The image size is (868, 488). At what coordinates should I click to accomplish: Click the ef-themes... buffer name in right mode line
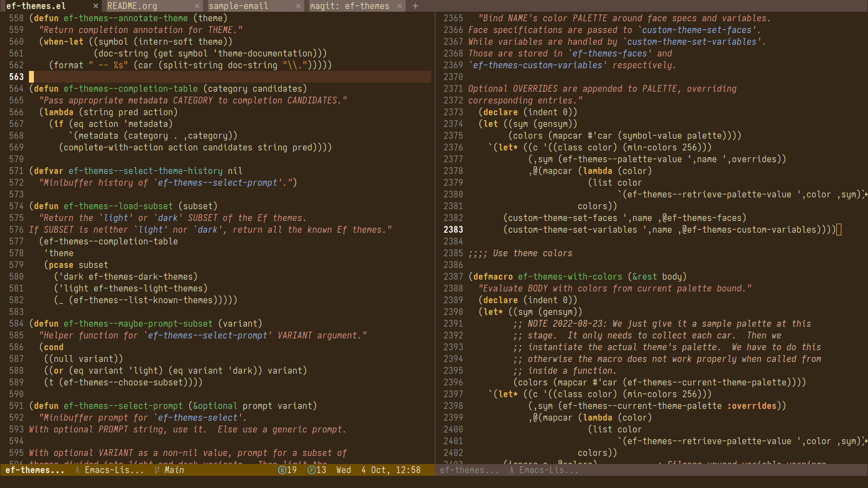click(469, 470)
